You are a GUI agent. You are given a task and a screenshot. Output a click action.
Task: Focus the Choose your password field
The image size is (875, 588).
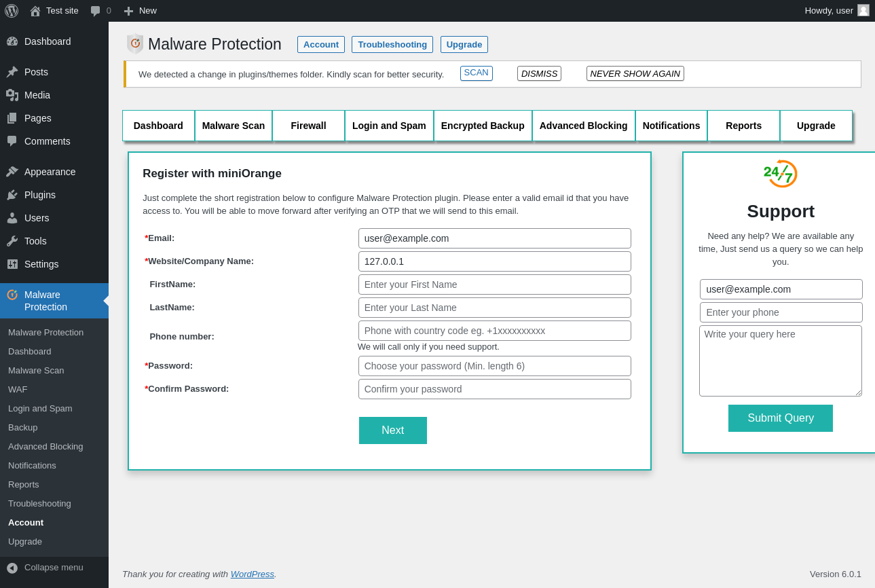pyautogui.click(x=494, y=366)
